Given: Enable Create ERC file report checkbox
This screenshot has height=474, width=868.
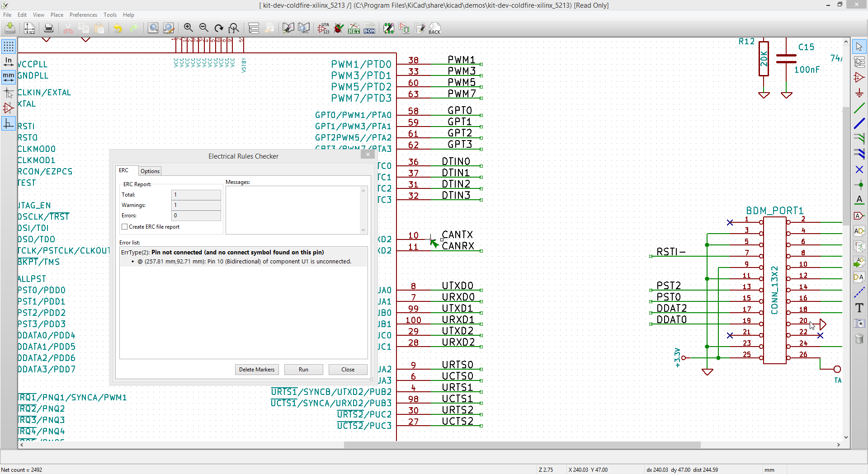Looking at the screenshot, I should click(x=125, y=227).
